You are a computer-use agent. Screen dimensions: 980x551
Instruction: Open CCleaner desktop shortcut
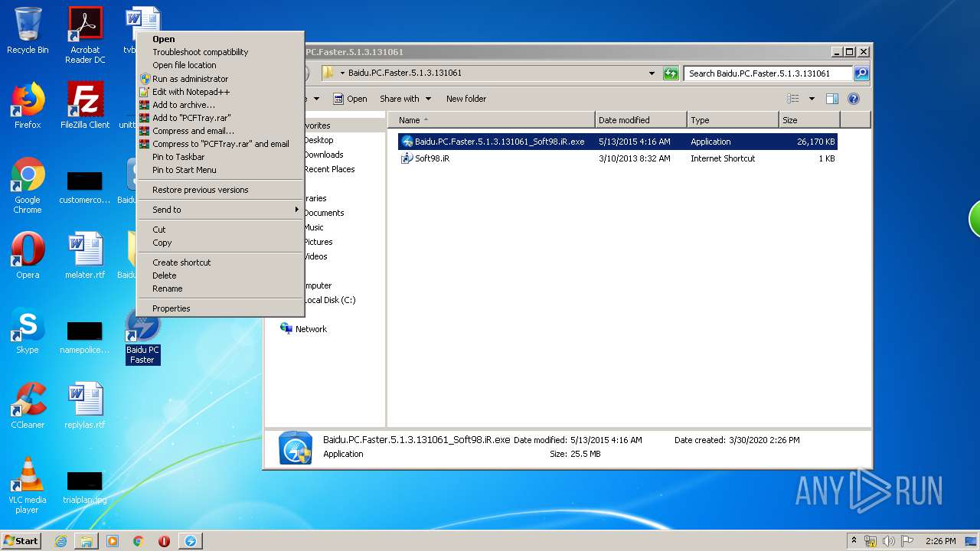point(28,406)
